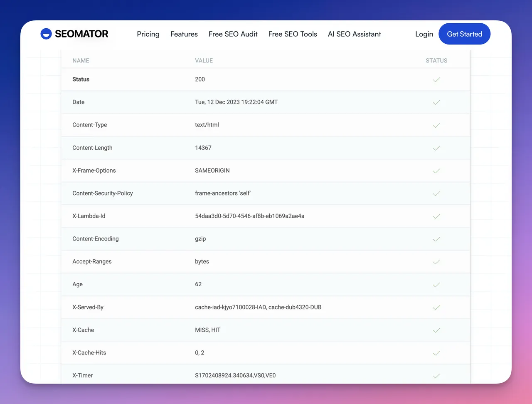
Task: Open the Free SEO Tools menu
Action: pyautogui.click(x=293, y=34)
